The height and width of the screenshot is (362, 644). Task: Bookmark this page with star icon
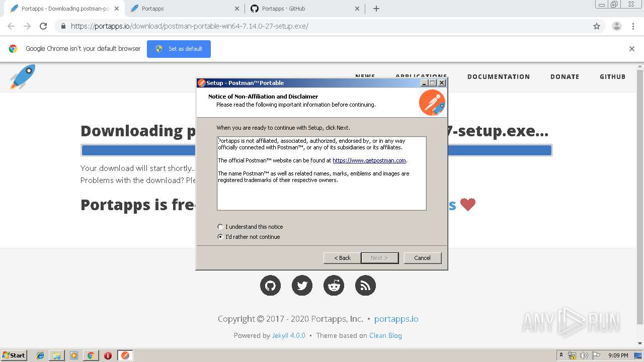click(597, 26)
